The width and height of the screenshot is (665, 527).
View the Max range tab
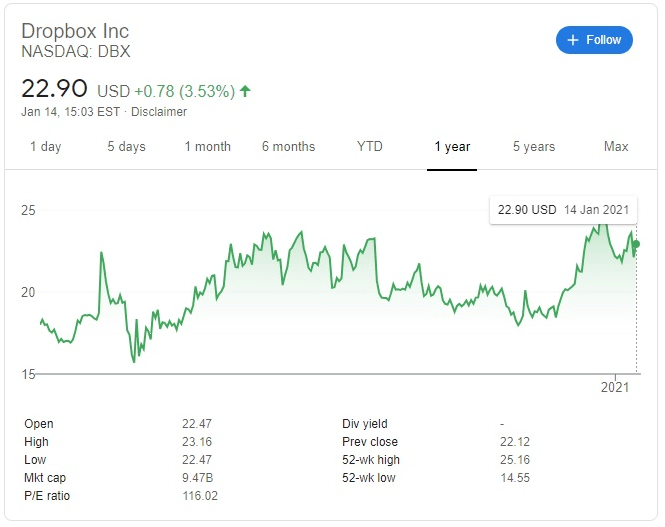pyautogui.click(x=616, y=146)
